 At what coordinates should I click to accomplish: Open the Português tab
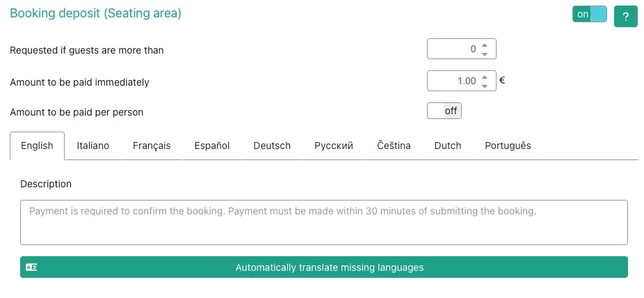coord(508,146)
